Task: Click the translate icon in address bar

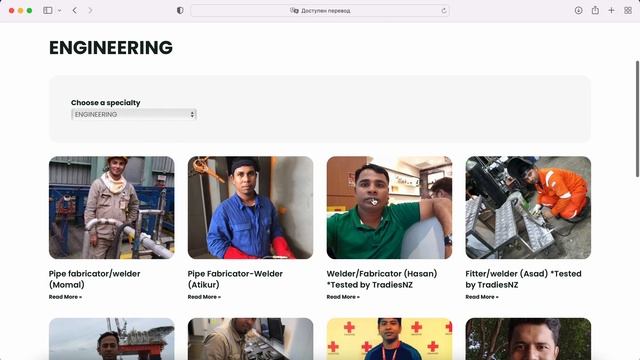Action: point(294,11)
